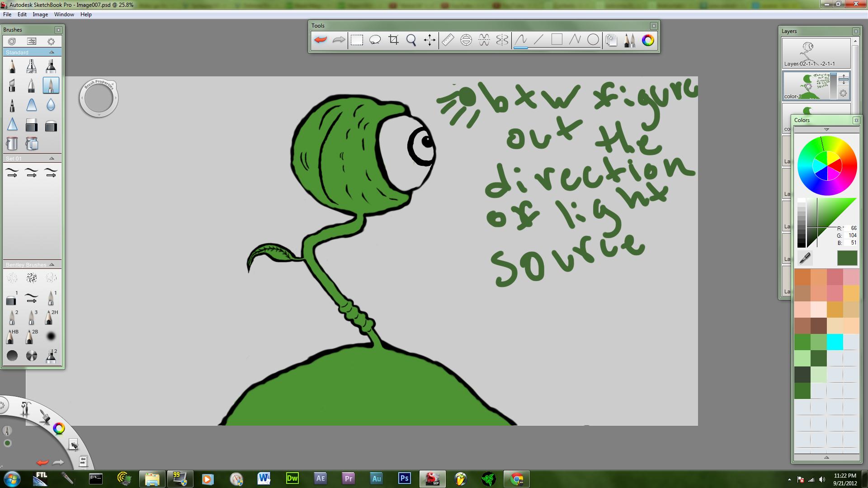
Task: Select the Pencil brush in Standard set
Action: [x=12, y=66]
